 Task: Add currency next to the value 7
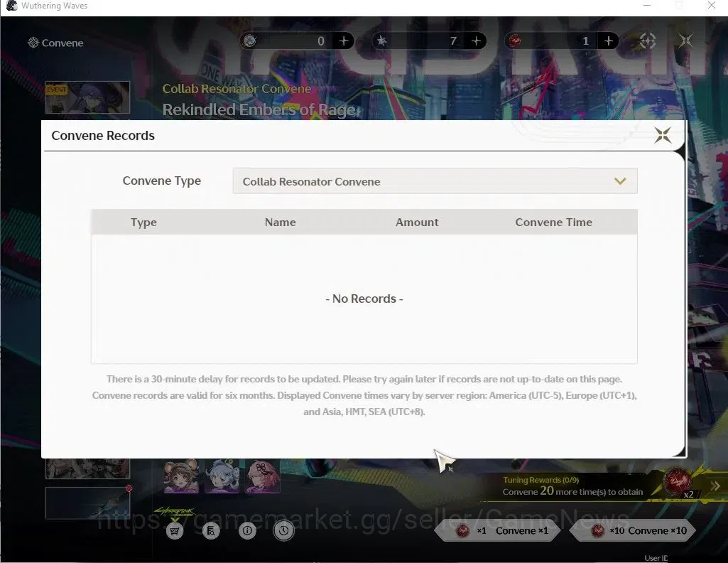coord(476,41)
